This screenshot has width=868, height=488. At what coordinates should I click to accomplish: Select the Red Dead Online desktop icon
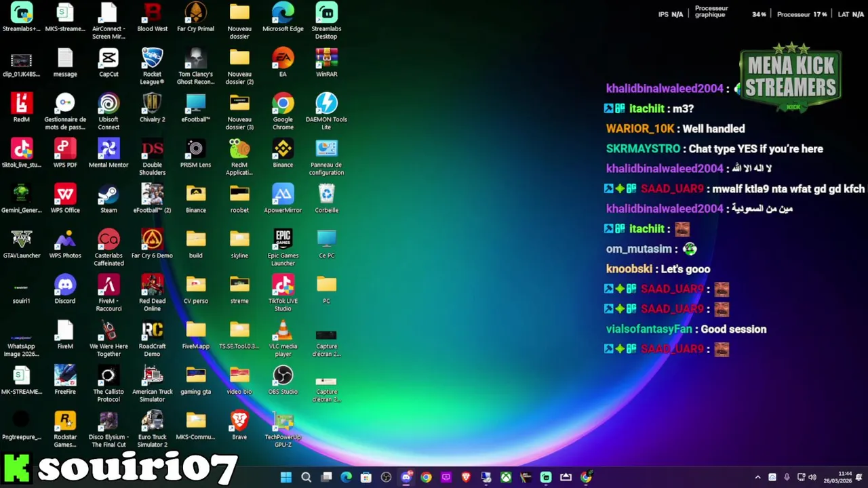[x=152, y=293]
